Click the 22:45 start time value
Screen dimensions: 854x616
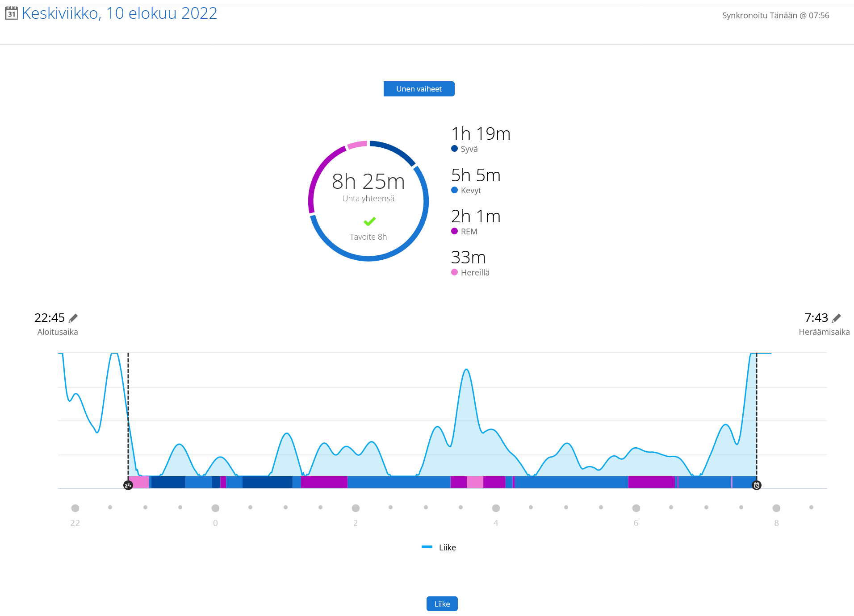coord(50,318)
